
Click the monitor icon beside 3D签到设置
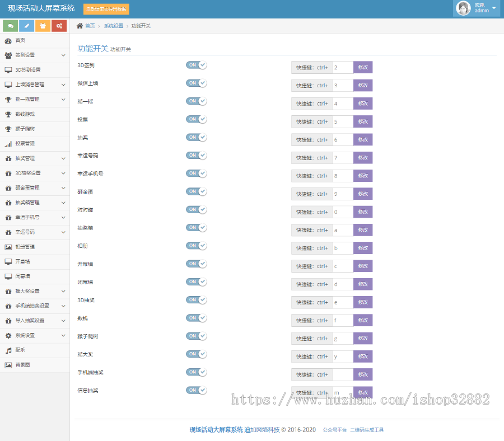[x=8, y=70]
